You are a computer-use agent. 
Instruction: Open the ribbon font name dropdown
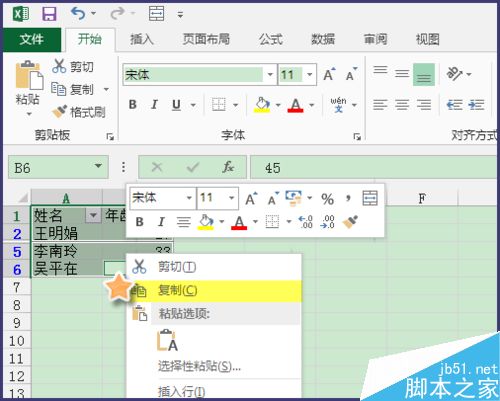pos(270,74)
